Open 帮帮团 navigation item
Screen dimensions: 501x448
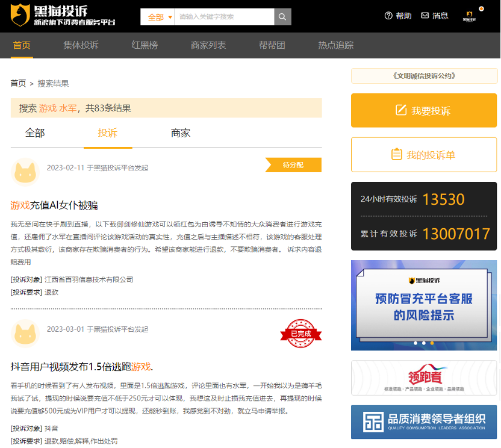[x=272, y=45]
